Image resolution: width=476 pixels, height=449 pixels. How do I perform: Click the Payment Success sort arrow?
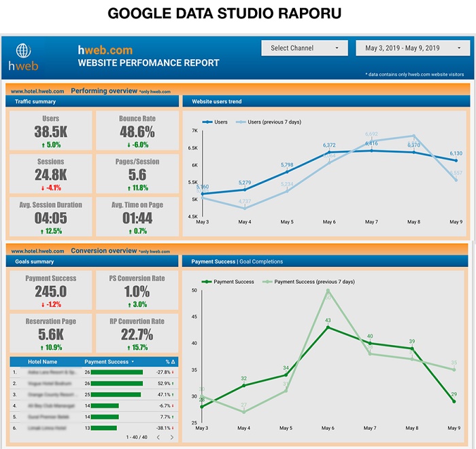tap(133, 362)
